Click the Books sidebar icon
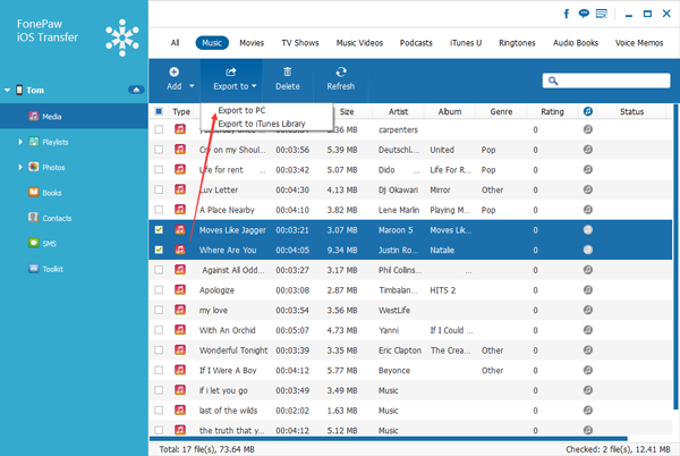The width and height of the screenshot is (680, 456). pos(33,192)
